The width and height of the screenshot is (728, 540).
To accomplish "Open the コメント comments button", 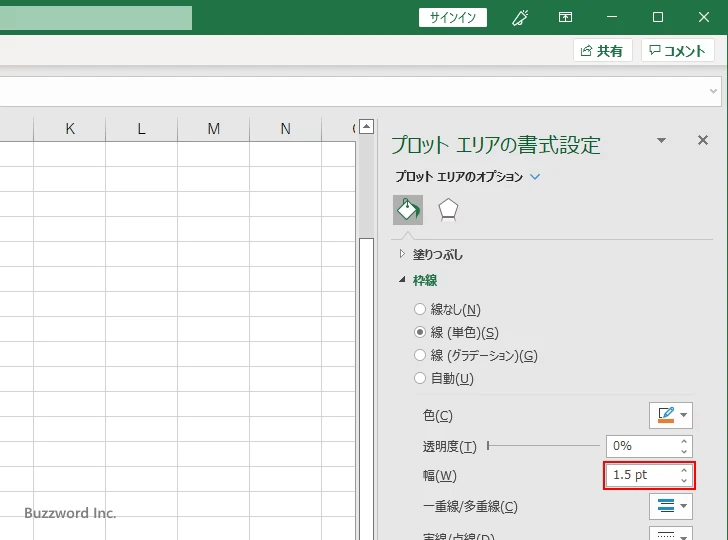I will pyautogui.click(x=678, y=51).
